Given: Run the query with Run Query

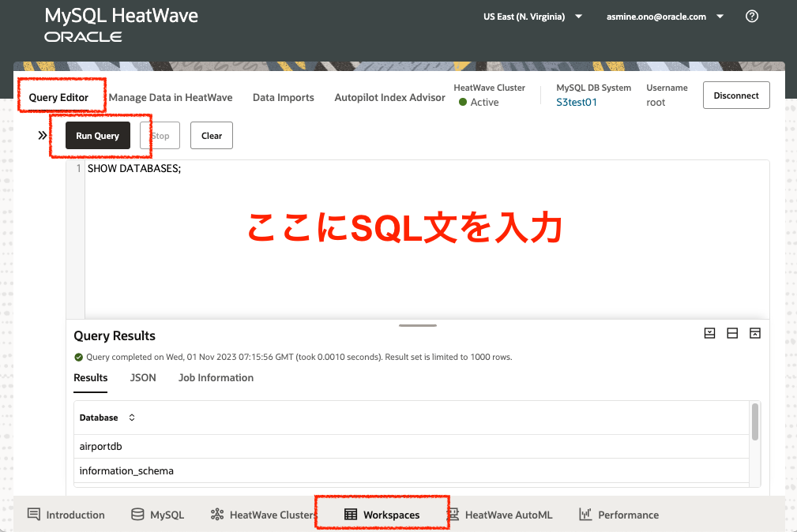Looking at the screenshot, I should [98, 135].
